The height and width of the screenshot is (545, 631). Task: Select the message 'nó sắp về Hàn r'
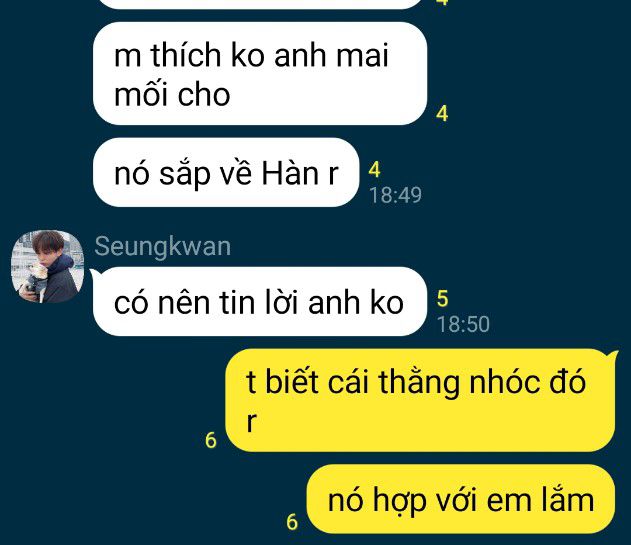(226, 172)
